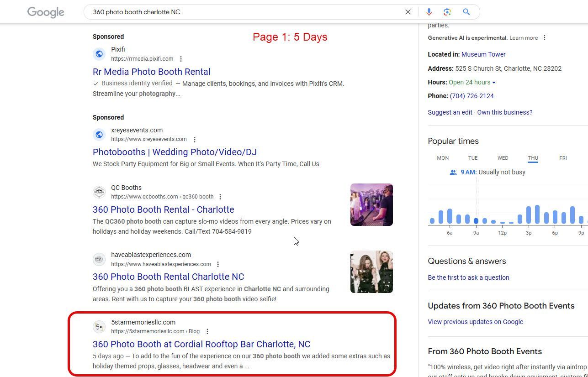
Task: Click the Pixifi URL rrmedia.pixifi.com
Action: [x=142, y=59]
